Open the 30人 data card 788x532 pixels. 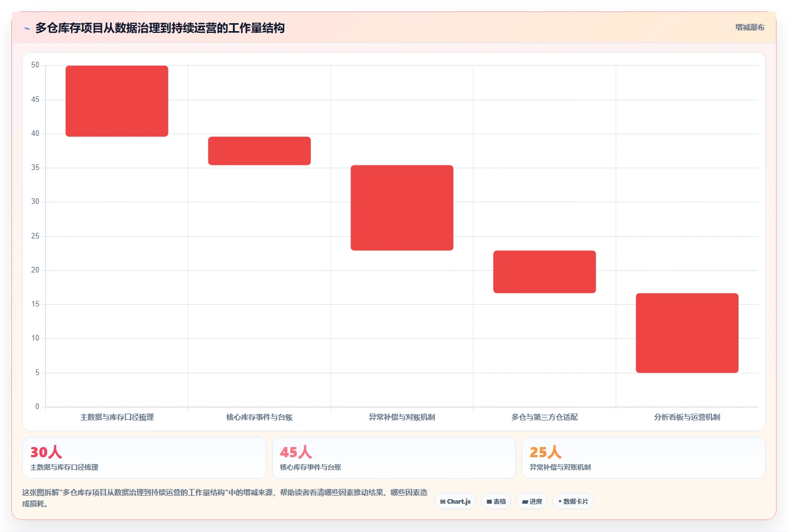click(144, 458)
